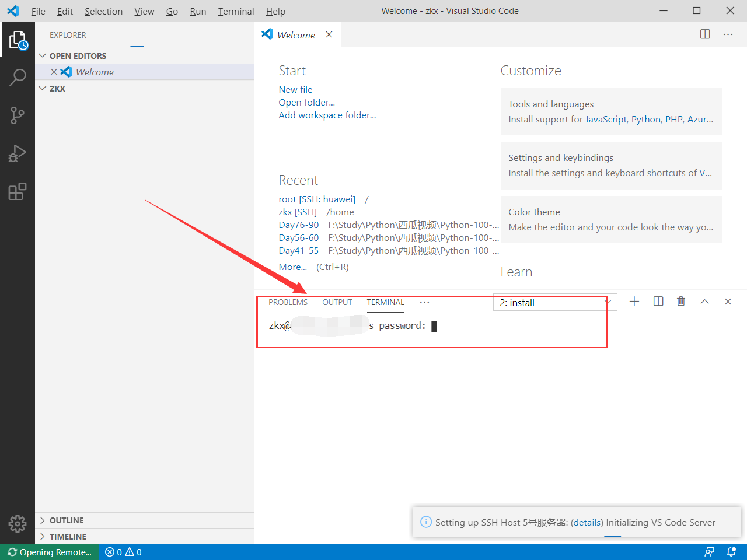Focus the terminal password prompt

coord(434,326)
